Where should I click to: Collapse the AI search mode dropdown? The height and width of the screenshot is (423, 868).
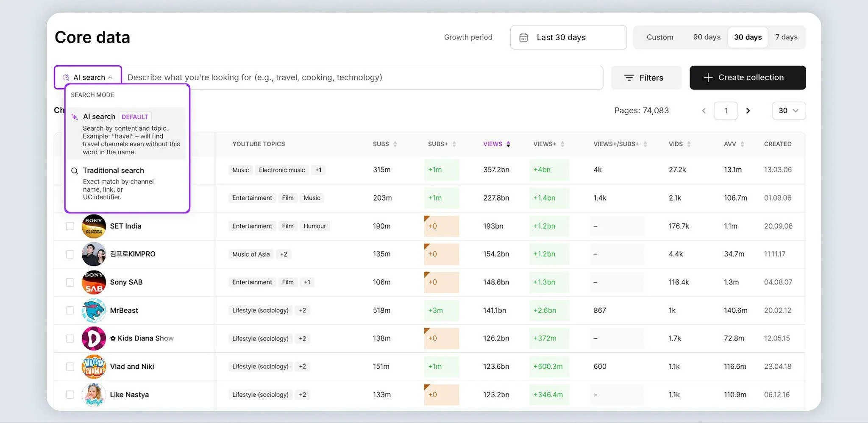(x=88, y=77)
